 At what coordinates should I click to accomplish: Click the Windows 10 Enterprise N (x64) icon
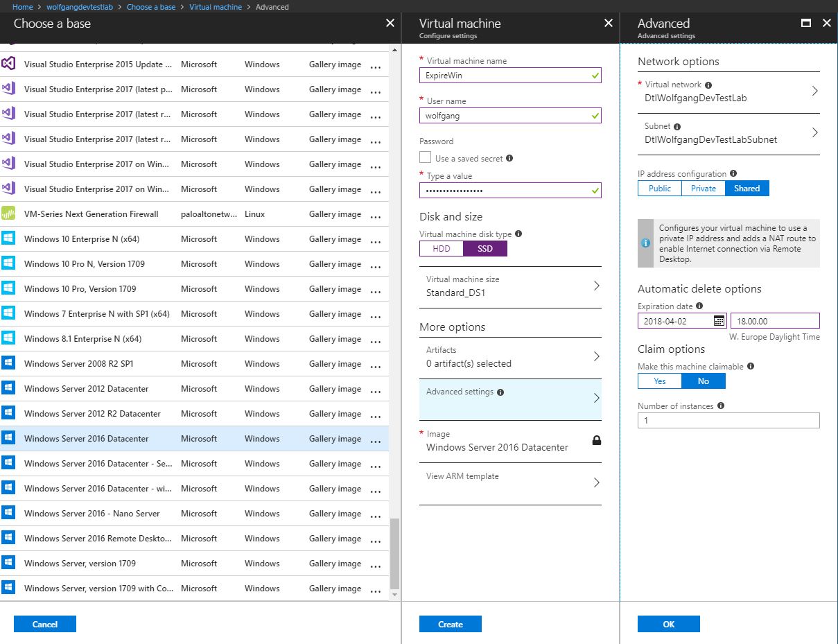(x=8, y=238)
